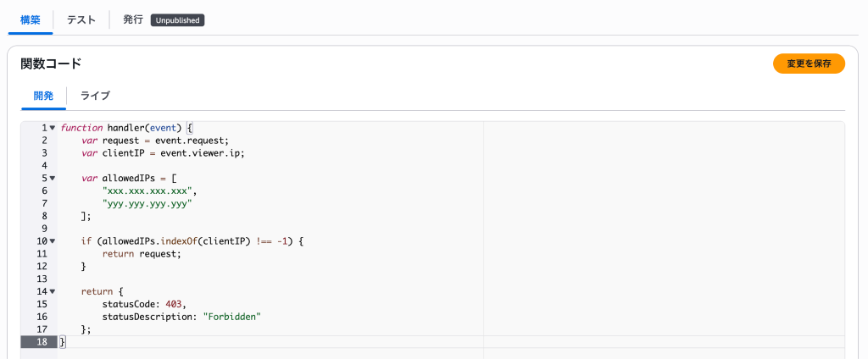Collapse the if block fold arrow on line 10
The image size is (868, 359).
[x=53, y=241]
